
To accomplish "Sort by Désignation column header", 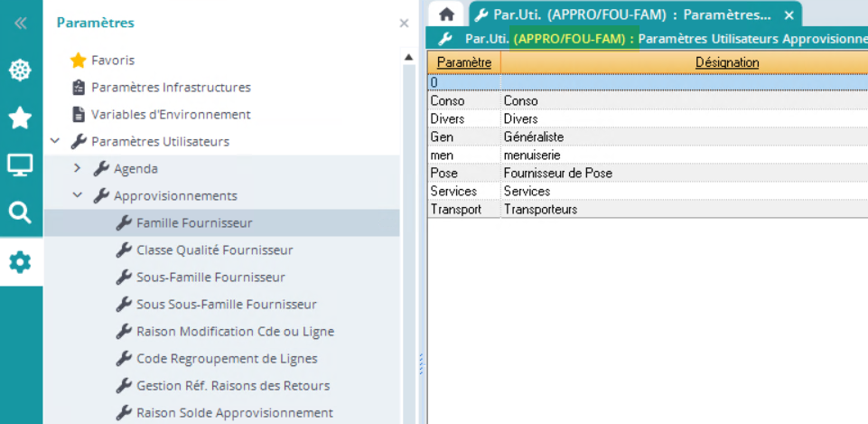I will click(x=726, y=62).
